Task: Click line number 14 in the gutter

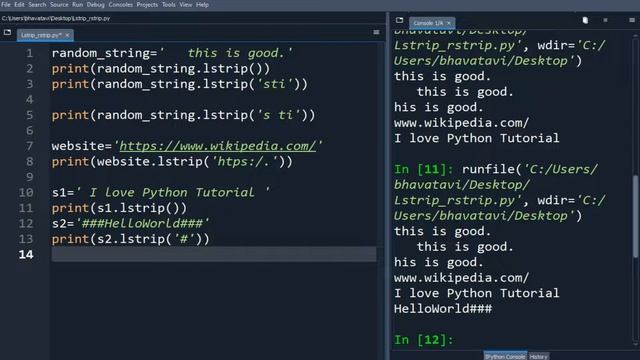Action: point(26,255)
